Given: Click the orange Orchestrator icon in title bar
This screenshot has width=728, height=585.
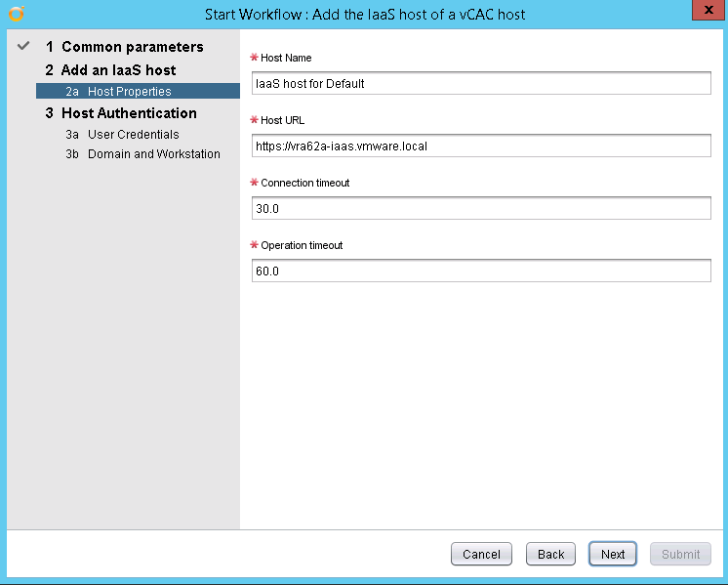Looking at the screenshot, I should [x=15, y=14].
